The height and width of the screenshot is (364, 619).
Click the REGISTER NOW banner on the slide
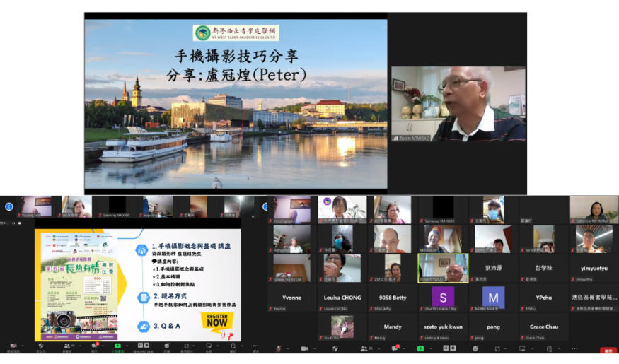click(216, 319)
